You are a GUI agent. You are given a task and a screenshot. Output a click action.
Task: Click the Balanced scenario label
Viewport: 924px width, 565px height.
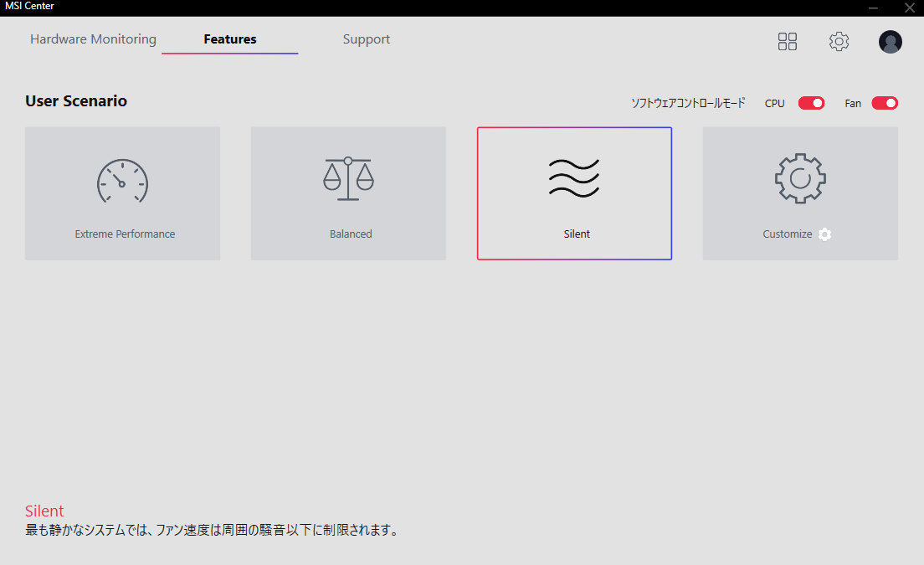[350, 234]
